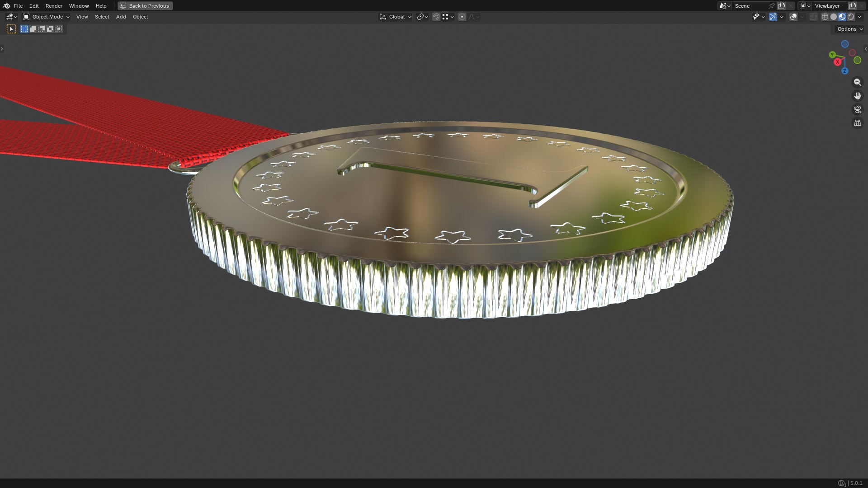Open the viewport Add menu

121,17
